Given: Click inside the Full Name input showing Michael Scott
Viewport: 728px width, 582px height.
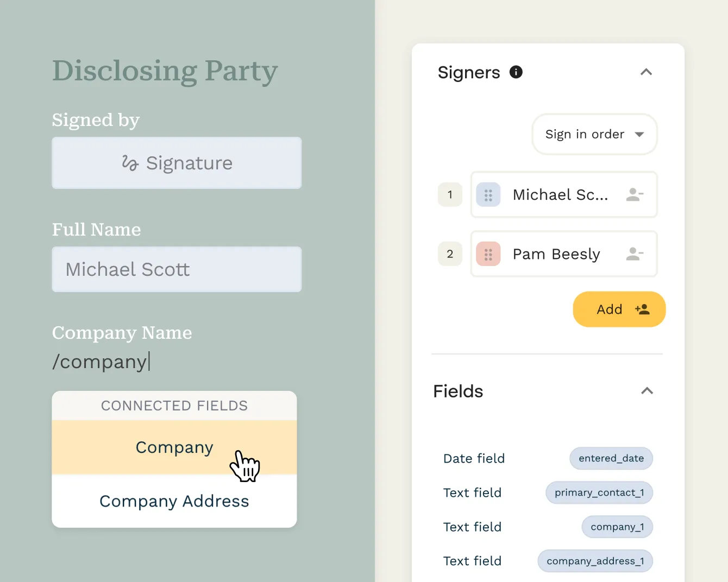Looking at the screenshot, I should 177,269.
